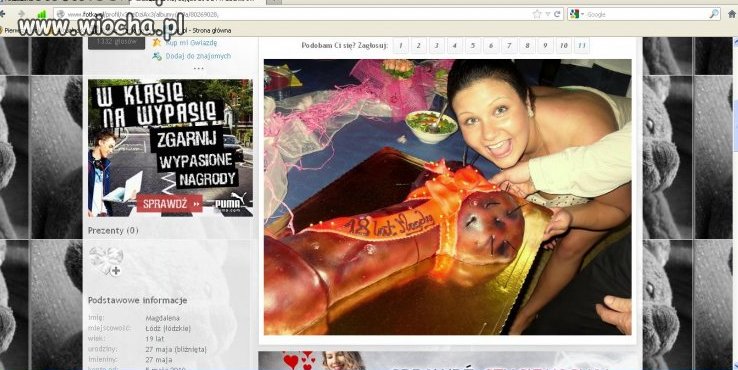The image size is (738, 370).
Task: Open the main profile photo
Action: pos(448,197)
